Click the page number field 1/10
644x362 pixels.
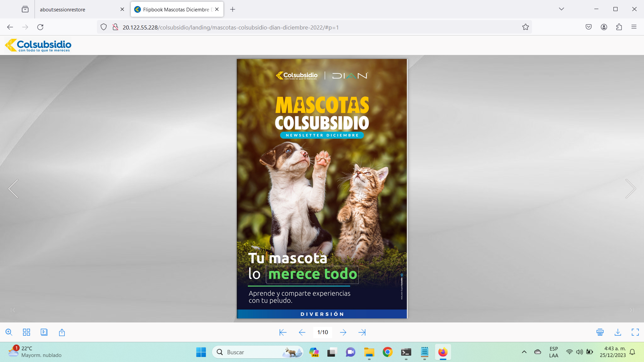point(322,332)
